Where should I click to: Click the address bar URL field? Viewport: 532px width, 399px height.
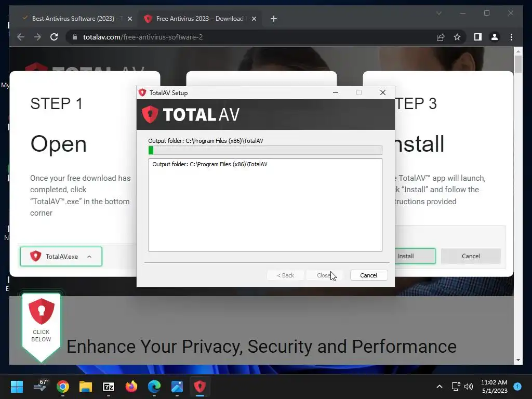(x=251, y=37)
